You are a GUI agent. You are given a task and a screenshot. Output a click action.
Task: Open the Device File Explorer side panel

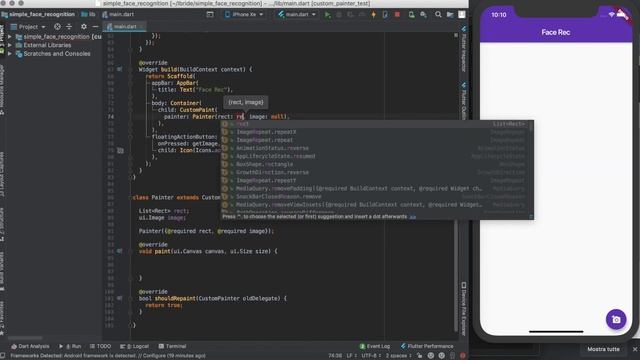pyautogui.click(x=464, y=308)
